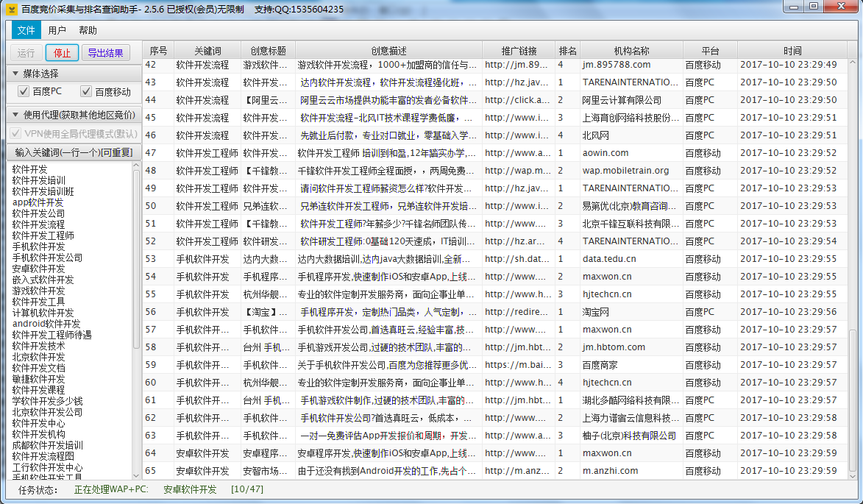Image resolution: width=863 pixels, height=504 pixels.
Task: Click row 44 link http://click.a...
Action: pyautogui.click(x=517, y=100)
